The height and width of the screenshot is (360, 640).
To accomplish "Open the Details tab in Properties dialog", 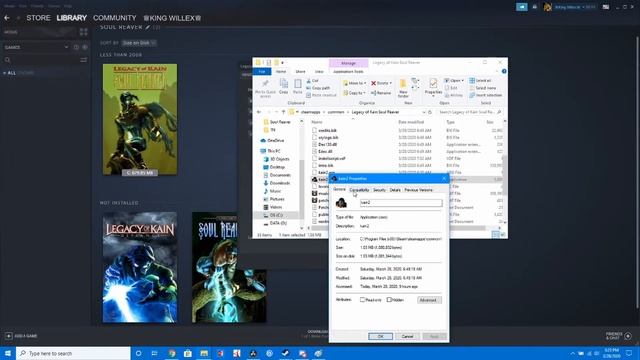I will pos(395,190).
